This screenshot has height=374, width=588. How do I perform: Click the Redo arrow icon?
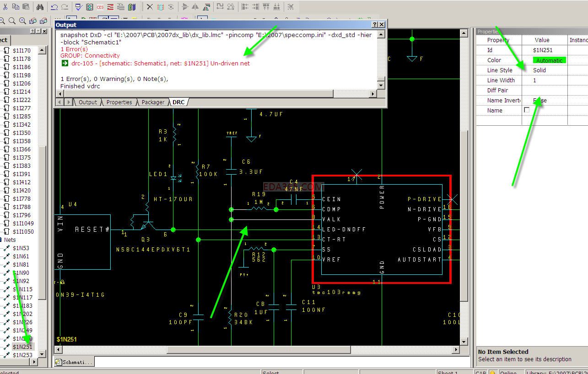click(65, 7)
